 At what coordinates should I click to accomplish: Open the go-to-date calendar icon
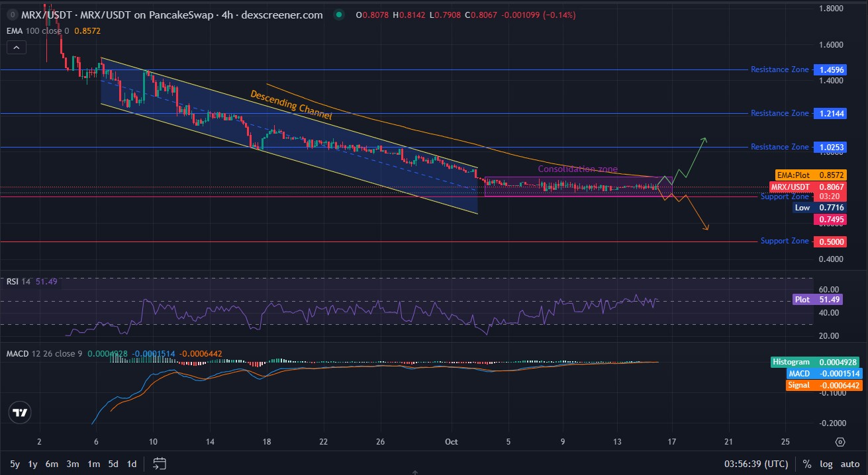click(x=159, y=464)
